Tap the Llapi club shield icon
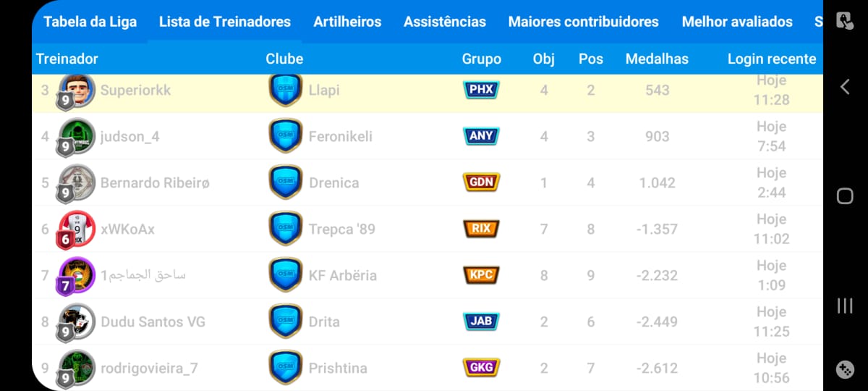 286,90
